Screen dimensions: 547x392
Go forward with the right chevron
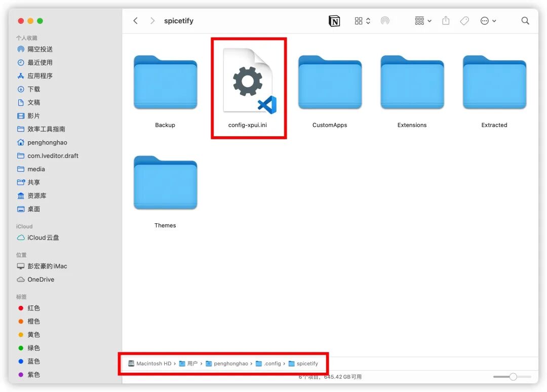tap(152, 21)
